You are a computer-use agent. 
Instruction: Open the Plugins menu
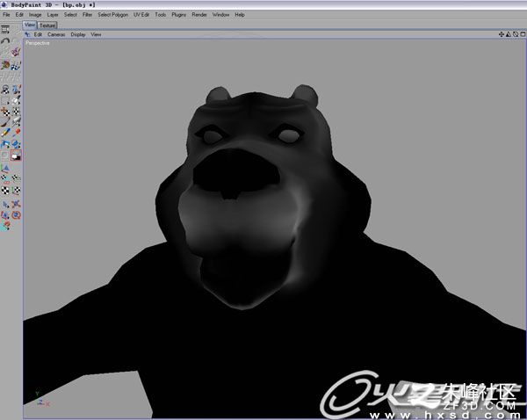click(179, 15)
